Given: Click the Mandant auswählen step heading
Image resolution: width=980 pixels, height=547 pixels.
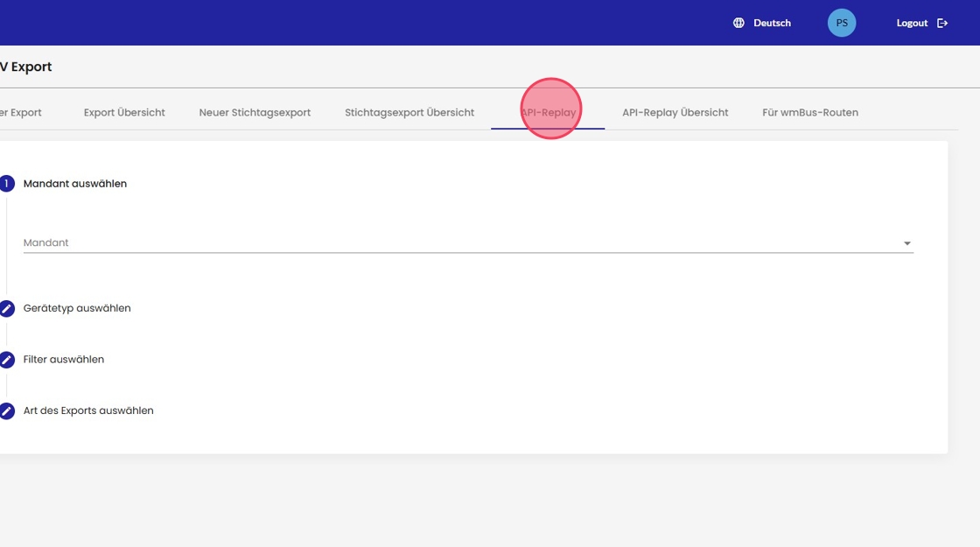Looking at the screenshot, I should pos(75,184).
